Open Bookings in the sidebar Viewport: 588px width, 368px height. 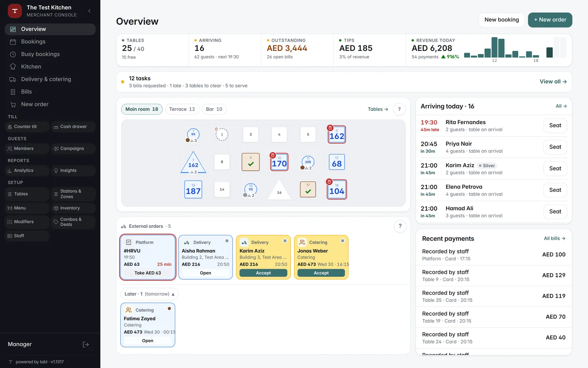coord(50,41)
